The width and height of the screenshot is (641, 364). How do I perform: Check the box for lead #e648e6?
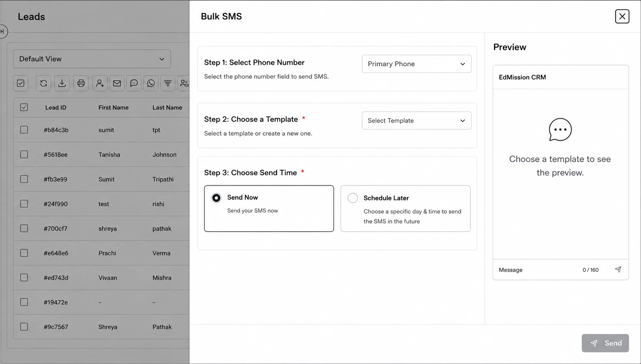(x=24, y=253)
